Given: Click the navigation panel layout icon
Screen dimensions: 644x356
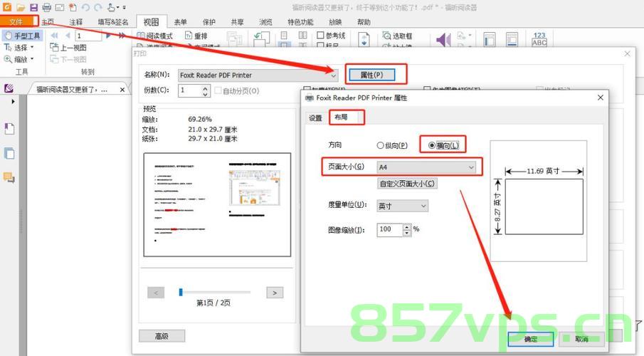Looking at the screenshot, I should pos(490,39).
